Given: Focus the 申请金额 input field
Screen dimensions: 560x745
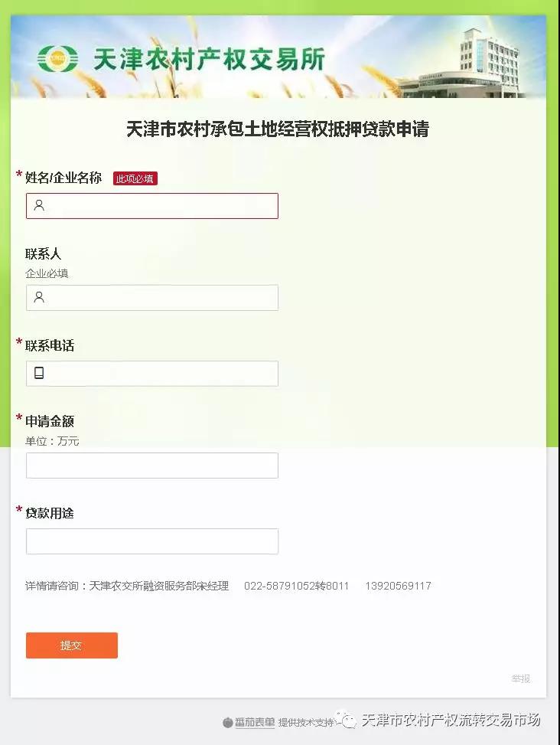Looking at the screenshot, I should (152, 466).
